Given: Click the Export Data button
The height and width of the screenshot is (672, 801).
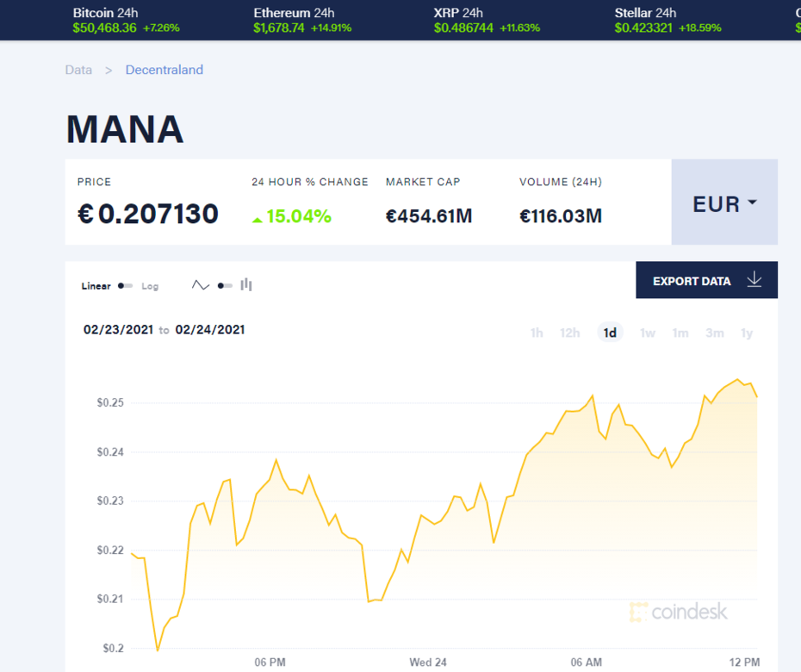Looking at the screenshot, I should 692,281.
